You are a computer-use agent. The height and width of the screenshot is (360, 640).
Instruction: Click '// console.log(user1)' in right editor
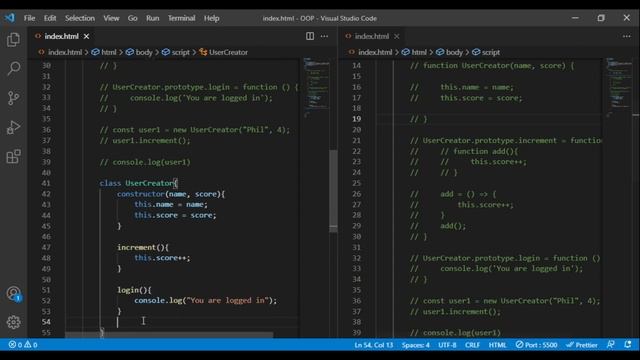coord(455,333)
